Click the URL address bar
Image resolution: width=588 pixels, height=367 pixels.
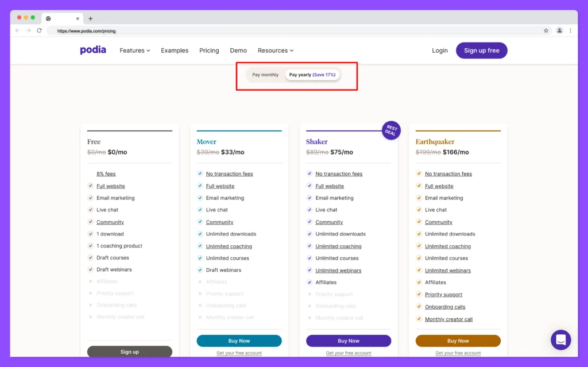(x=287, y=30)
